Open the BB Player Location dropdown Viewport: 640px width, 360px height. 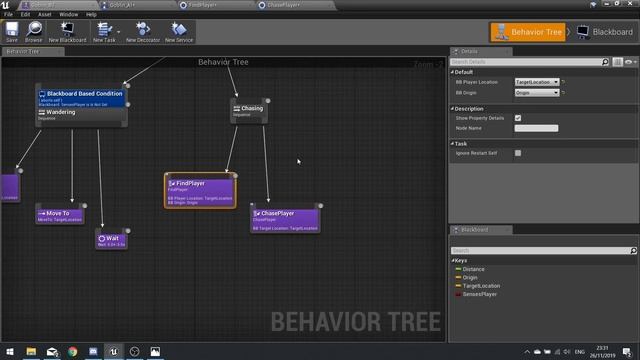point(537,82)
